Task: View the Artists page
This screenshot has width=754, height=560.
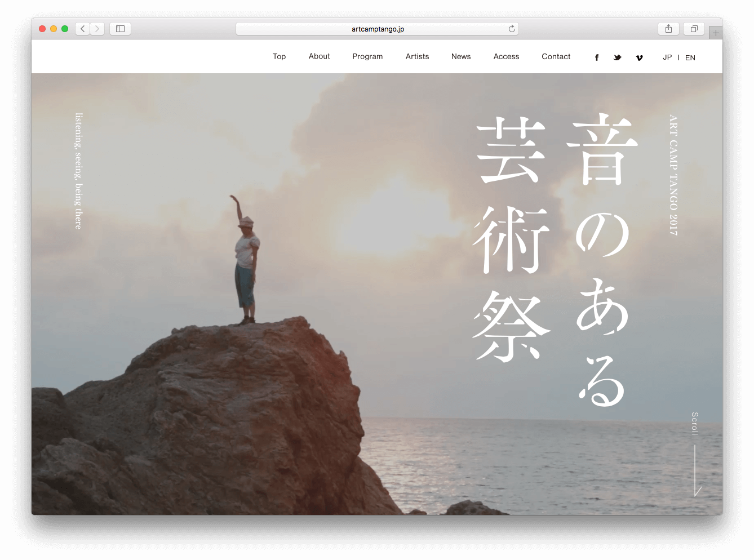Action: 417,56
